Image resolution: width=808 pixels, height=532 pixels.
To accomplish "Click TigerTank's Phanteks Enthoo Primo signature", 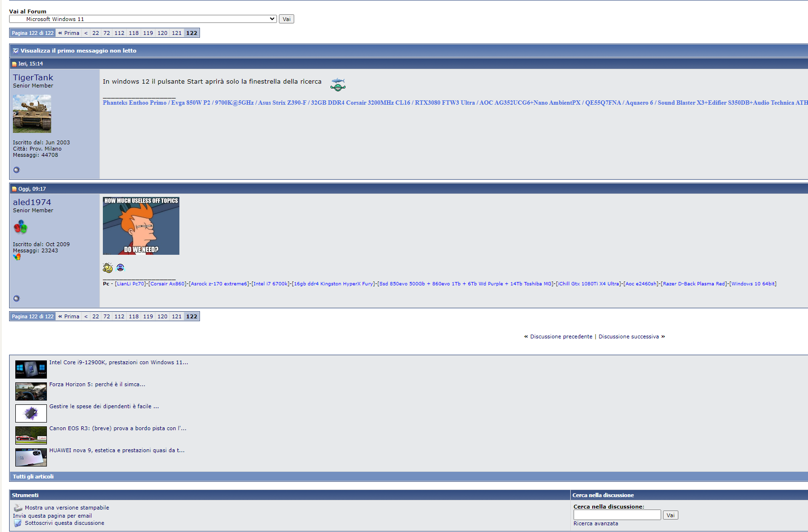I will pyautogui.click(x=455, y=103).
